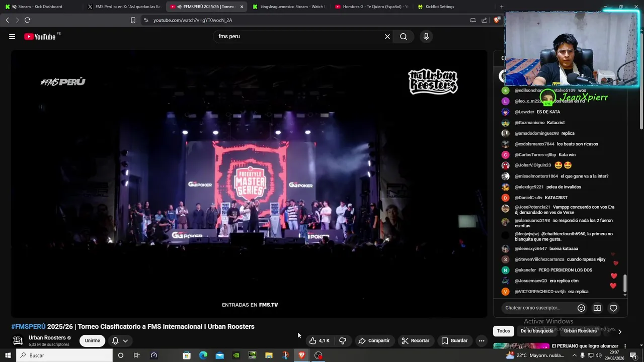Close the #FMSPERÚ 2025/26 tab
The width and height of the screenshot is (644, 362).
pyautogui.click(x=242, y=7)
